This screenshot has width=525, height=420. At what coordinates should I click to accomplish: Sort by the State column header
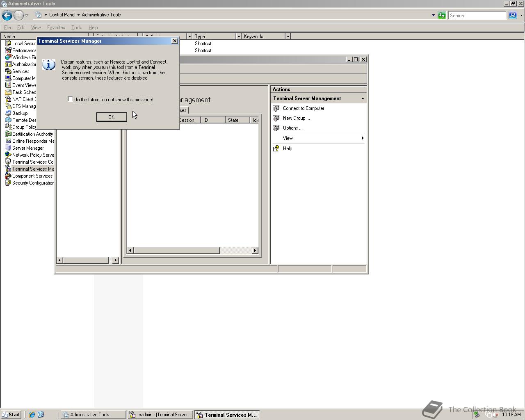237,120
